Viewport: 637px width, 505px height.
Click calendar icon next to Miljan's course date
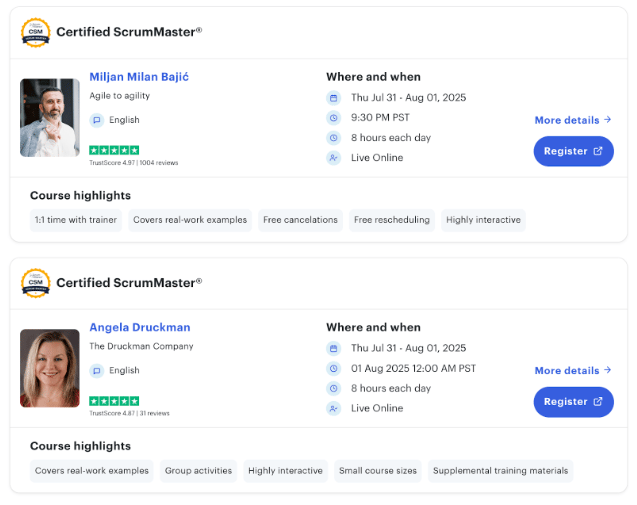coord(334,98)
